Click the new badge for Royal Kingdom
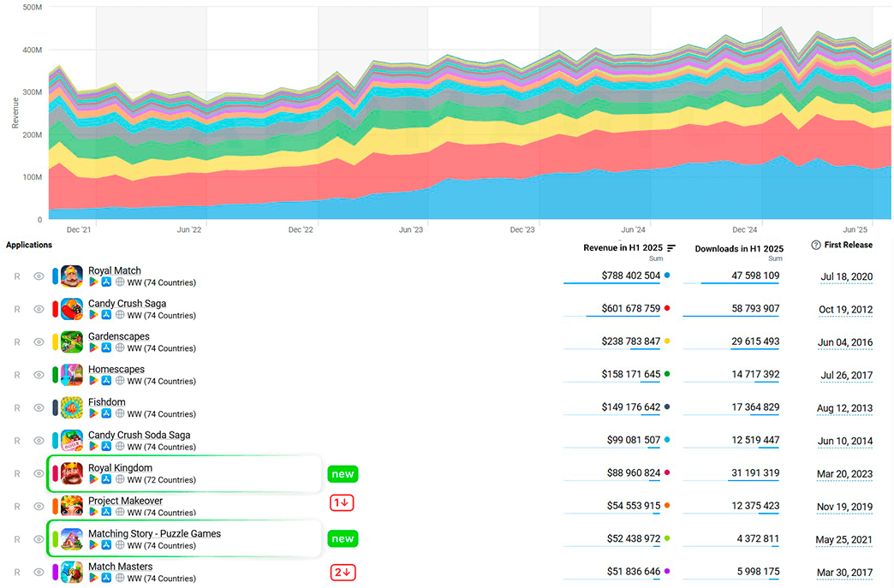 coord(343,474)
